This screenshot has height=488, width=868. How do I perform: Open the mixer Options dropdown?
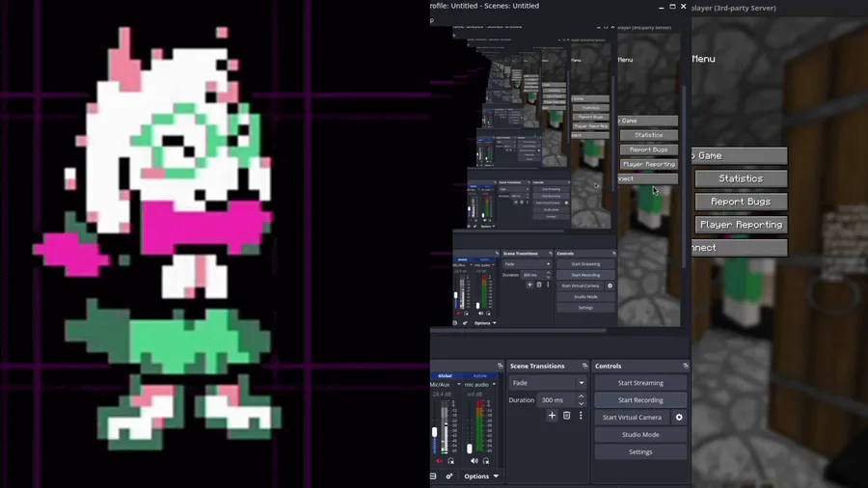[x=481, y=476]
